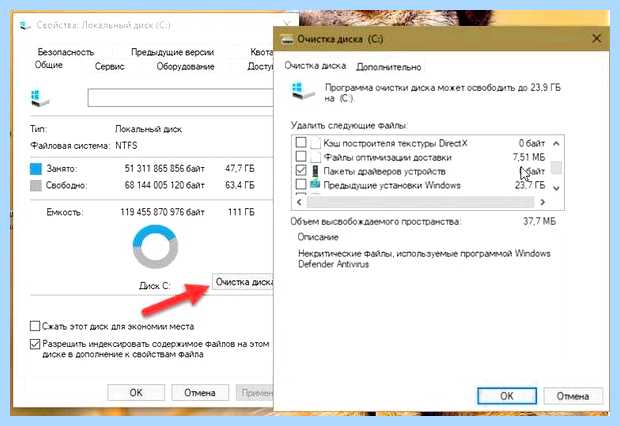Select 'Предыдущие установки Windows' row text
Image resolution: width=620 pixels, height=426 pixels.
(x=392, y=185)
